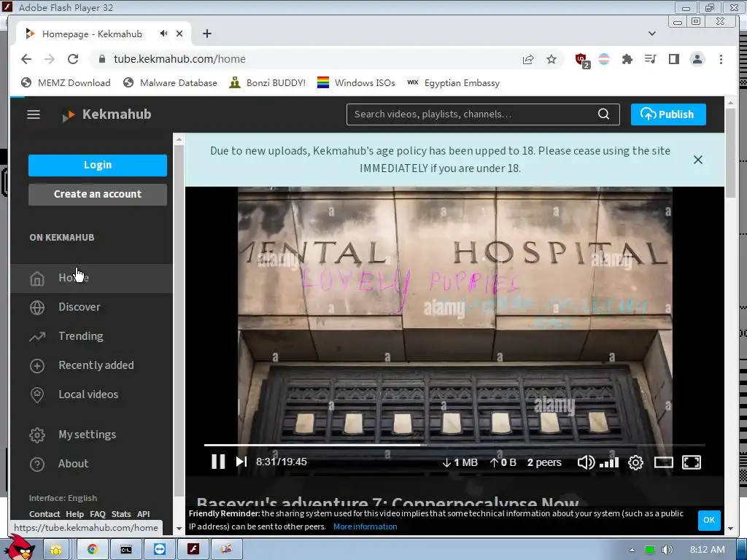
Task: Open the Malware Database bookmark
Action: (x=170, y=83)
